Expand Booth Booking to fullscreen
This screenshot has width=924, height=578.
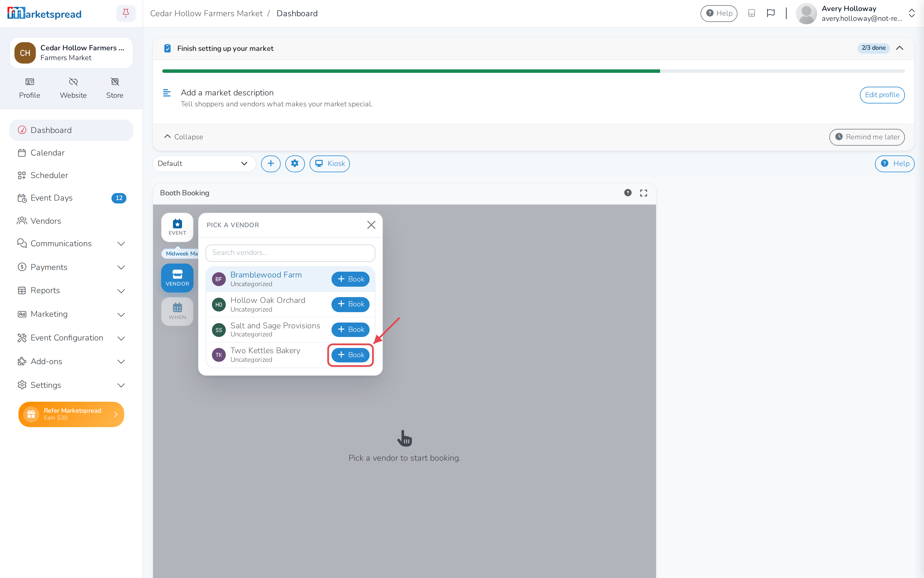tap(643, 193)
